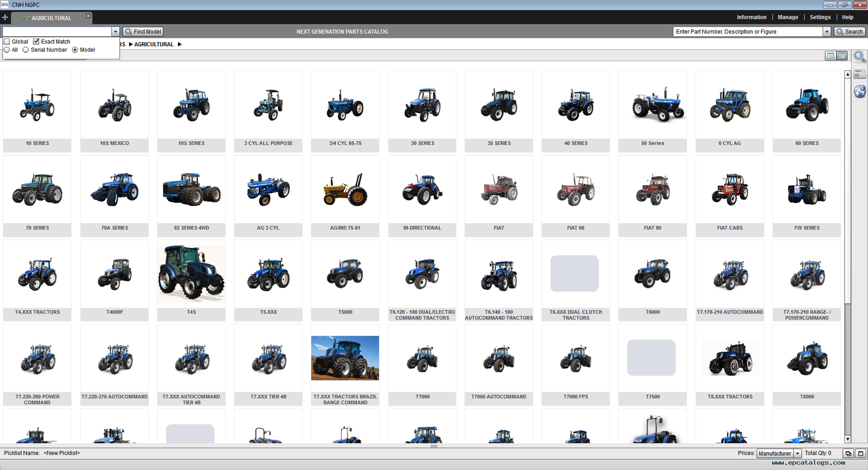This screenshot has height=470, width=868.
Task: Switch to grid thumbnail view
Action: point(842,56)
